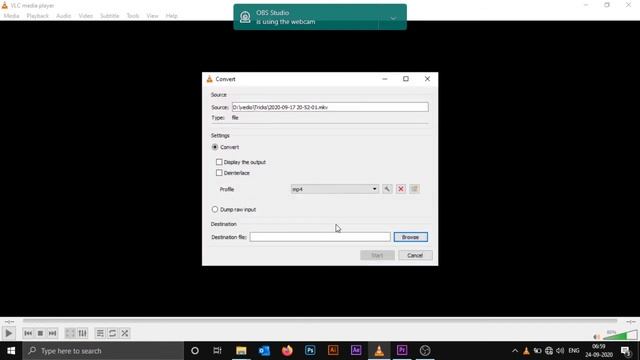Image resolution: width=640 pixels, height=360 pixels.
Task: Open Photoshop from taskbar
Action: click(310, 351)
